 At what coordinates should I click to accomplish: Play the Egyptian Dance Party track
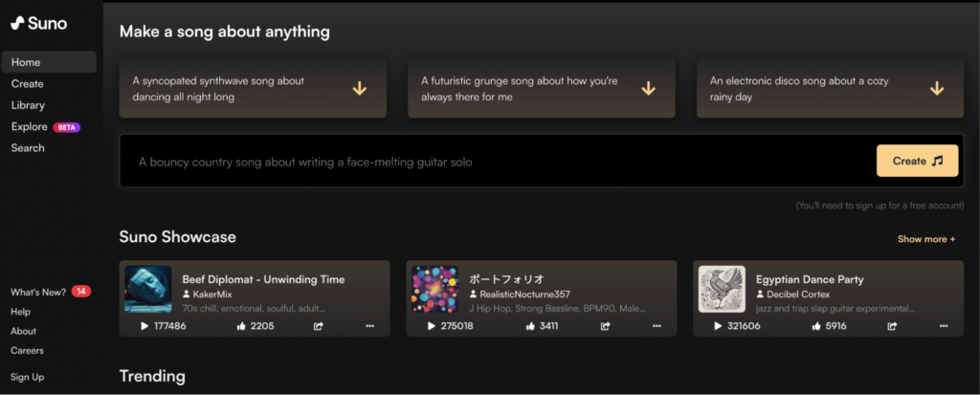(x=718, y=325)
